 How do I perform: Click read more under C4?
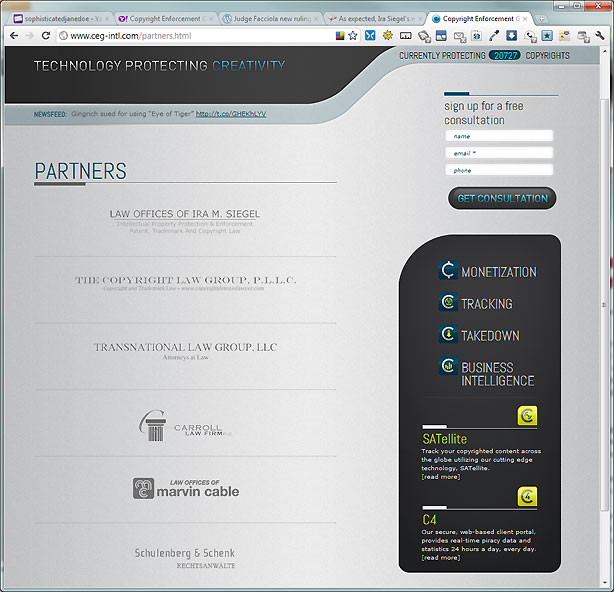coord(441,558)
